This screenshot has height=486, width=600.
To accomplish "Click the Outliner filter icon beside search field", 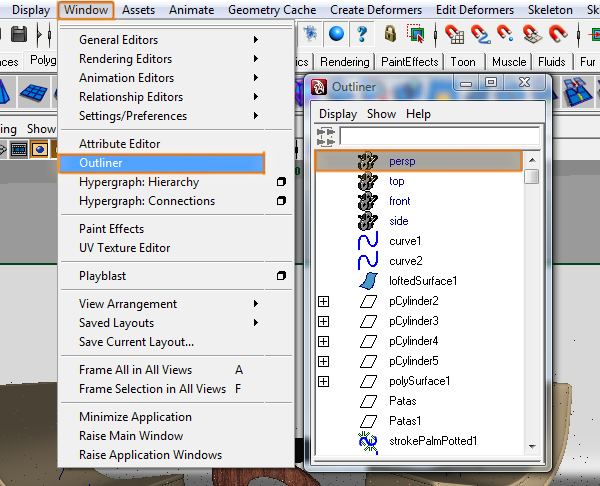I will (326, 137).
